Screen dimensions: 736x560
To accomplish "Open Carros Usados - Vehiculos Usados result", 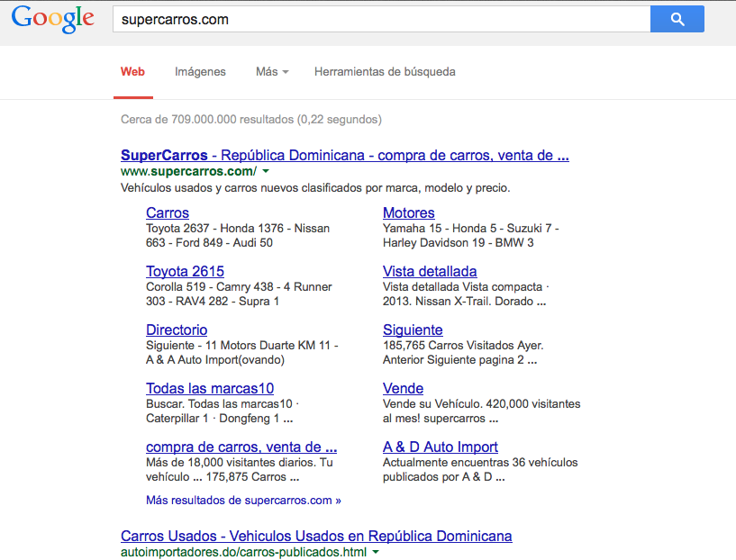I will coord(316,536).
